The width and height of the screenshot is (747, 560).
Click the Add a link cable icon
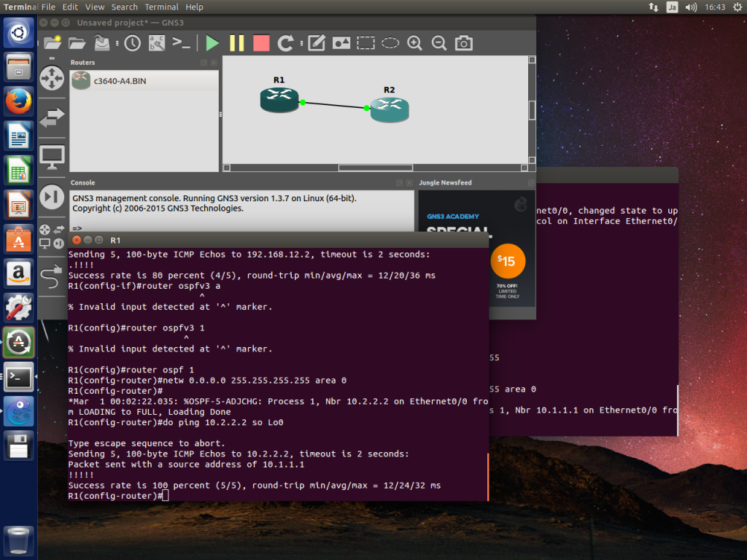(x=52, y=277)
